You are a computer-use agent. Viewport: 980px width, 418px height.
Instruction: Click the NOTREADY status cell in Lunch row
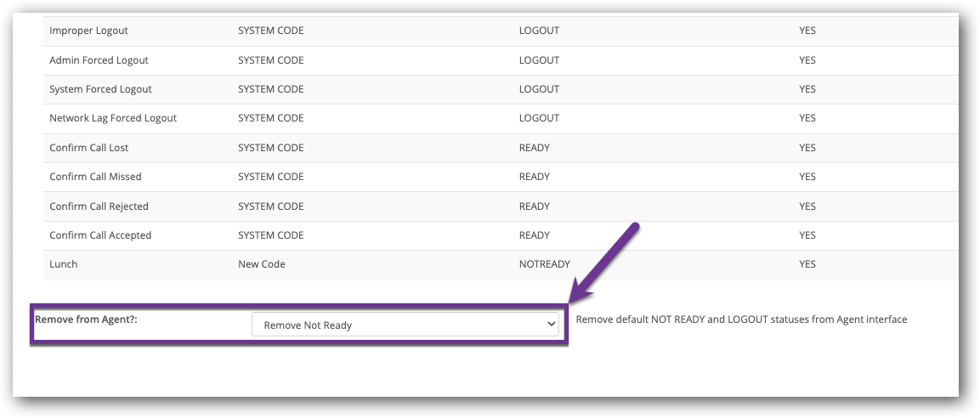tap(544, 264)
